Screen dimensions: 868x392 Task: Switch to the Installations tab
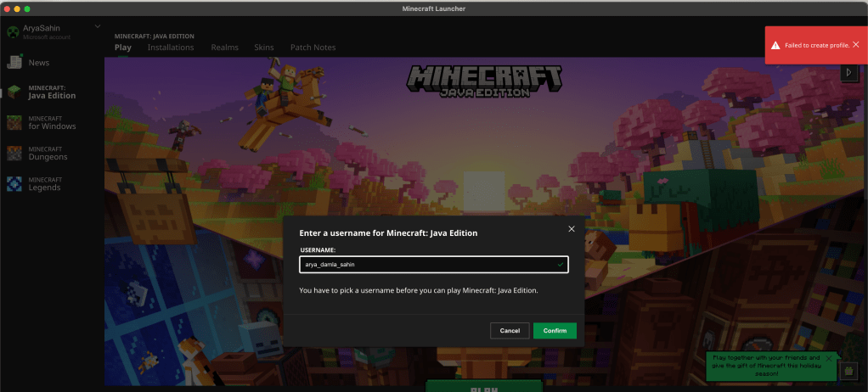[x=171, y=48]
